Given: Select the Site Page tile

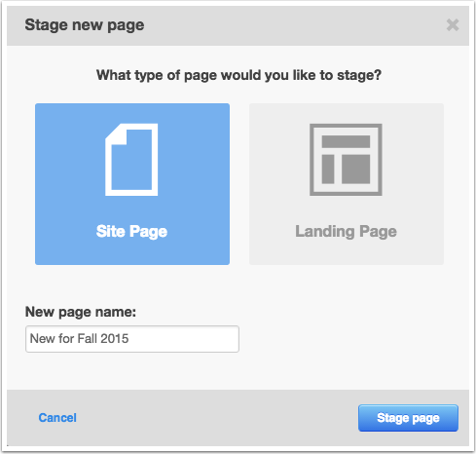Looking at the screenshot, I should (132, 184).
